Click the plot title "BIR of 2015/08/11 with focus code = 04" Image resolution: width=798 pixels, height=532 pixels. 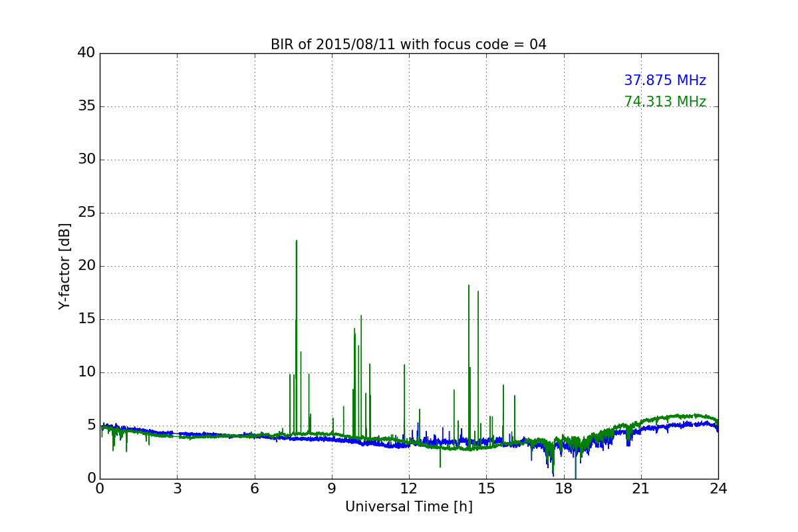pos(408,45)
